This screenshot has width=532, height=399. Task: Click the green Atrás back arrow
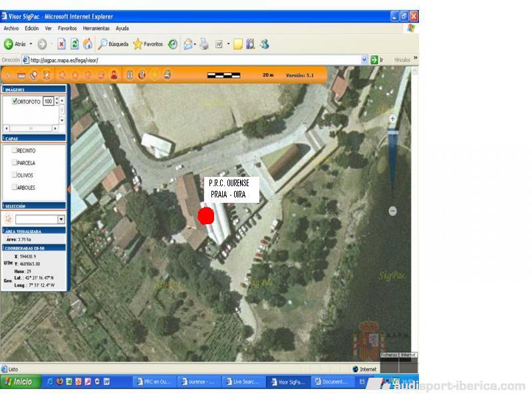click(9, 44)
